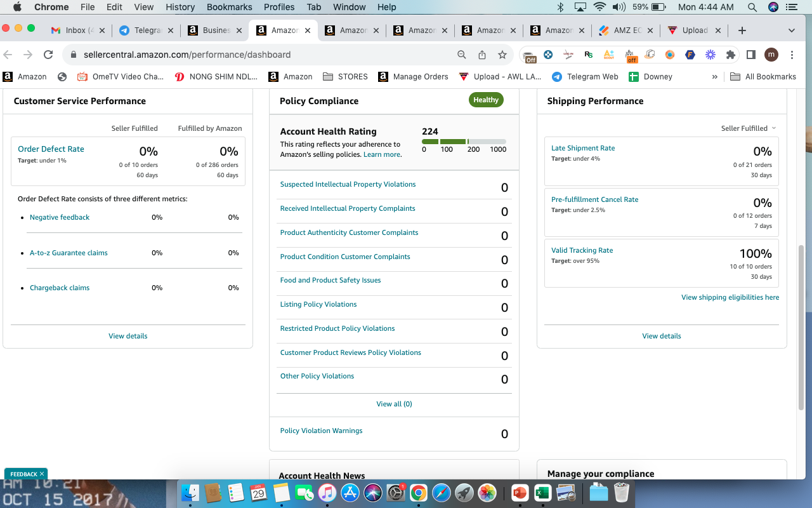Viewport: 812px width, 508px height.
Task: Open Suspected Intellectual Property Violations
Action: click(x=348, y=184)
